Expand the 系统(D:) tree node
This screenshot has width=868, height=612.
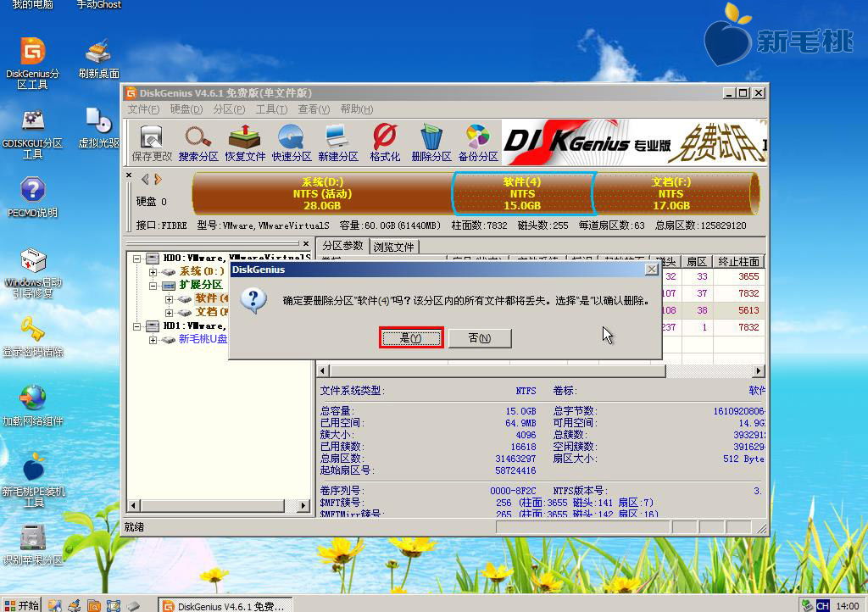[153, 272]
